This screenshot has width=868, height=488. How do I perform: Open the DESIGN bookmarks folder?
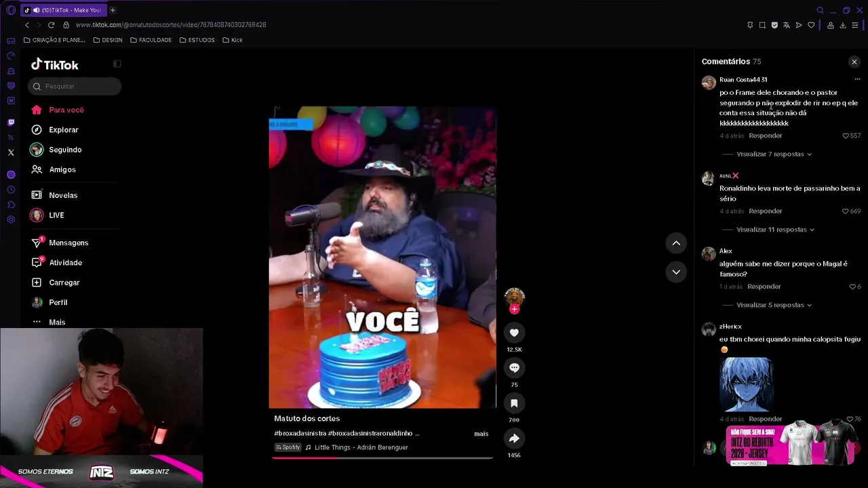[108, 40]
